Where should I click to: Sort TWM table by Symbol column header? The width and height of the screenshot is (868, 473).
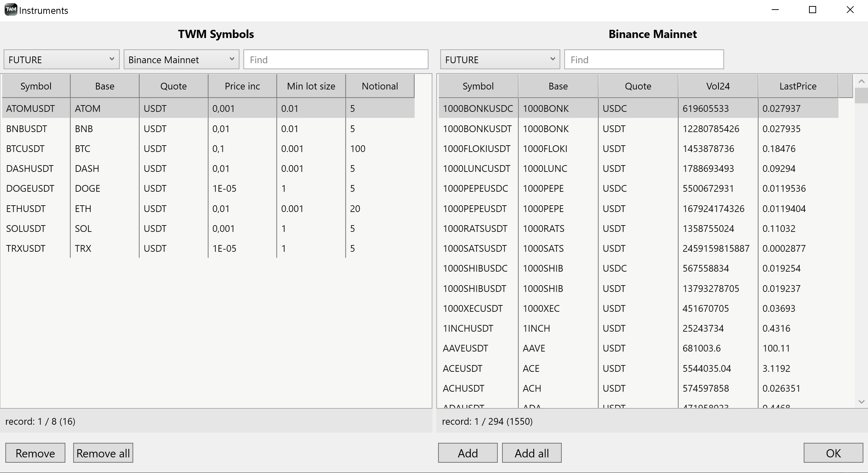pyautogui.click(x=36, y=86)
